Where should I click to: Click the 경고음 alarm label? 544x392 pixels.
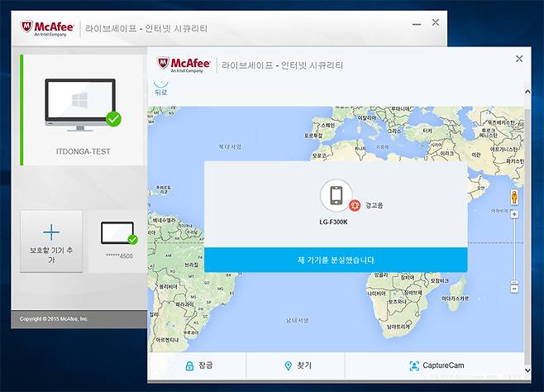tap(375, 203)
